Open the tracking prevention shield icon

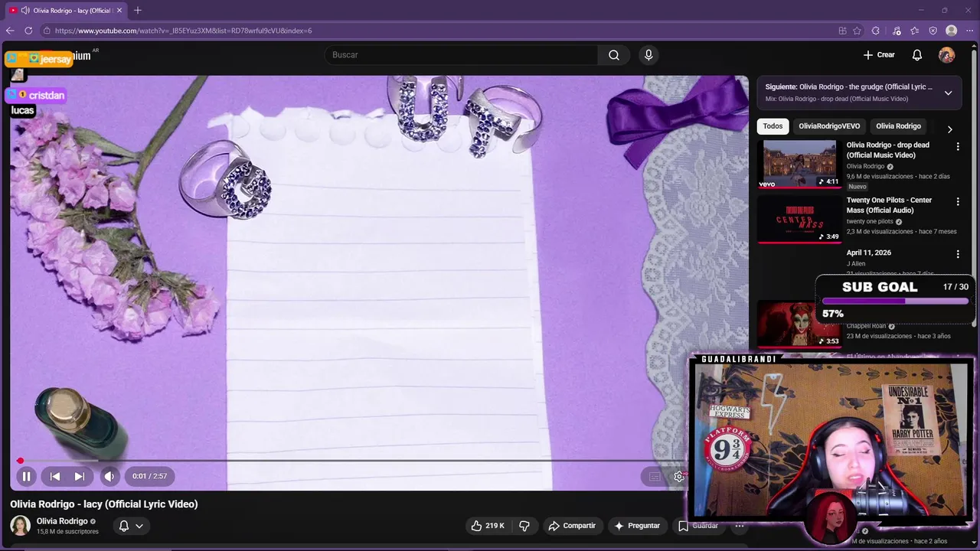[x=933, y=31]
